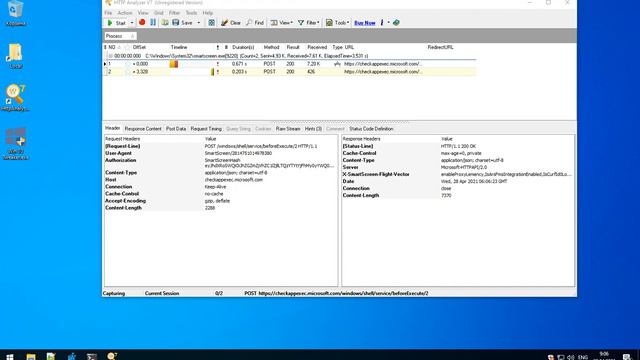
Task: Select request row 2 with offset 3.328
Action: [x=290, y=71]
